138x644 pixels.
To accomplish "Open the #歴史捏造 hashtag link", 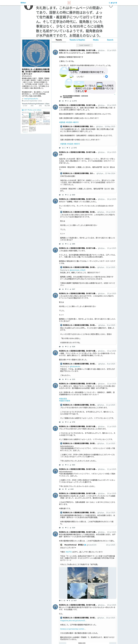I will coord(63,399).
